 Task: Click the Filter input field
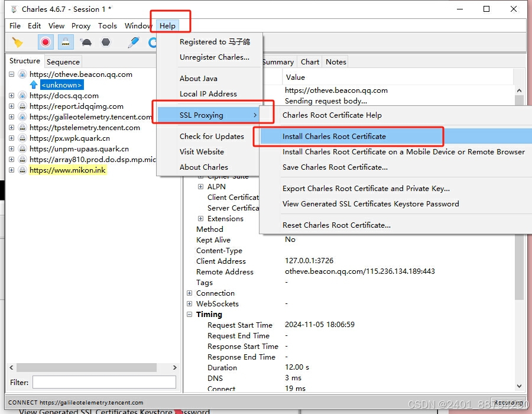point(104,382)
